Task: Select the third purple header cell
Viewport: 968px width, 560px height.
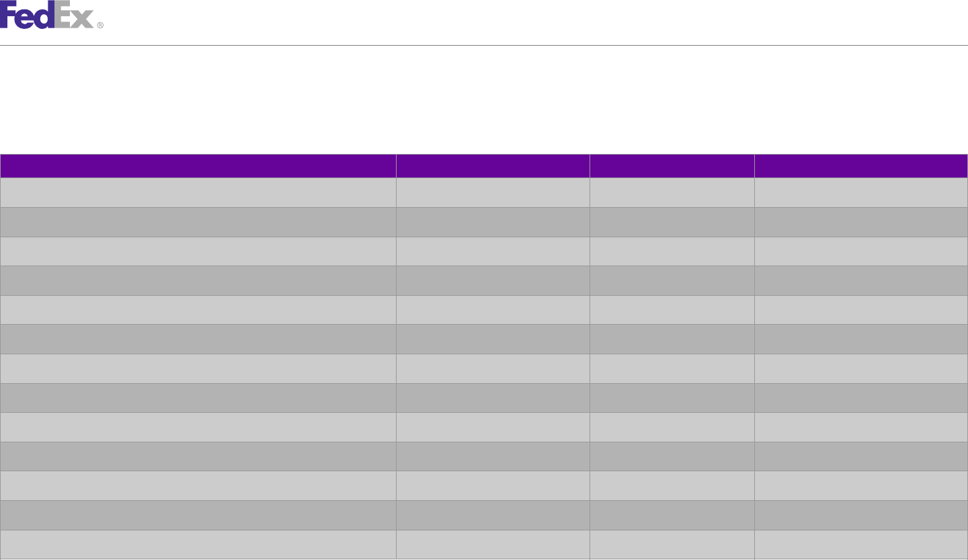Action: (672, 166)
